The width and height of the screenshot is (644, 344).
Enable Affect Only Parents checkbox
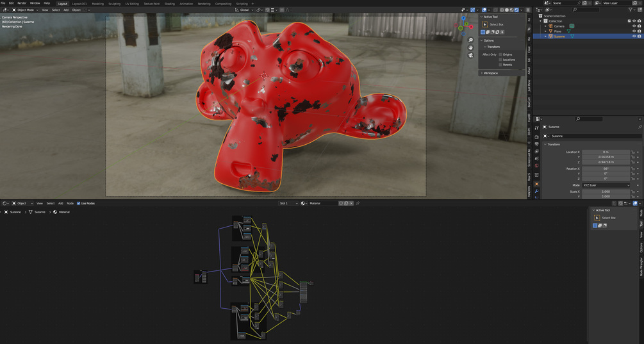click(500, 65)
